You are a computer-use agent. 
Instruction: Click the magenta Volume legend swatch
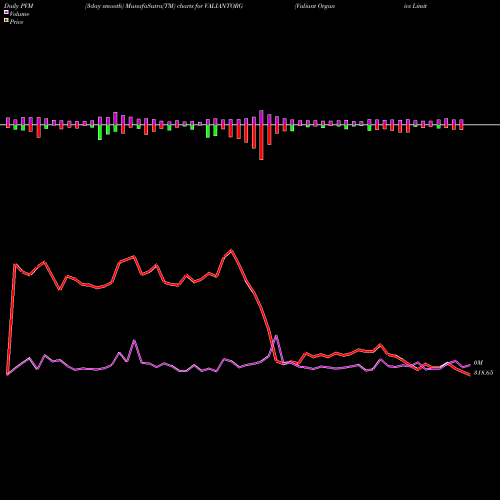click(x=6, y=12)
